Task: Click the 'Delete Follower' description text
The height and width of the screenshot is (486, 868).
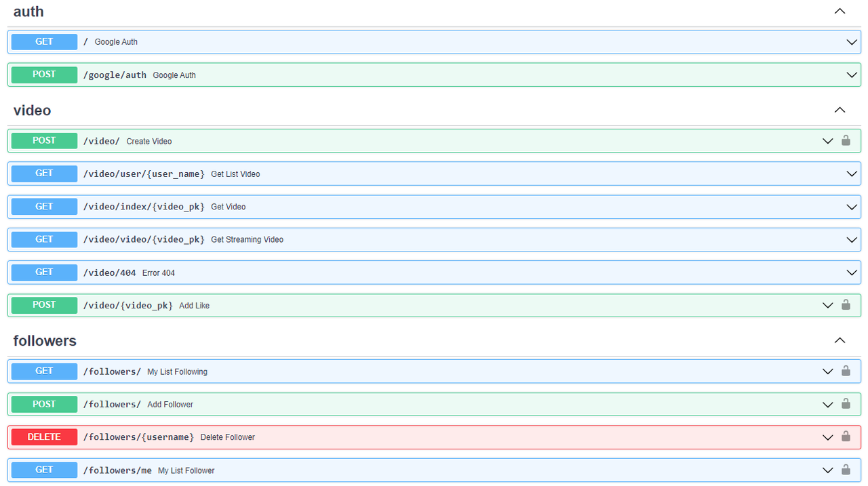Action: pos(227,437)
